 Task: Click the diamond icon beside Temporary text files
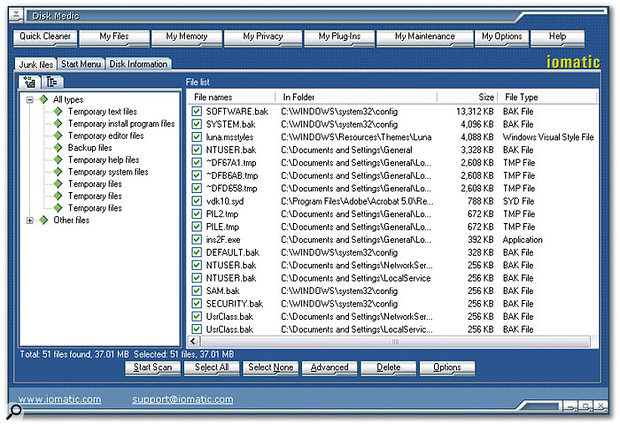(x=58, y=112)
